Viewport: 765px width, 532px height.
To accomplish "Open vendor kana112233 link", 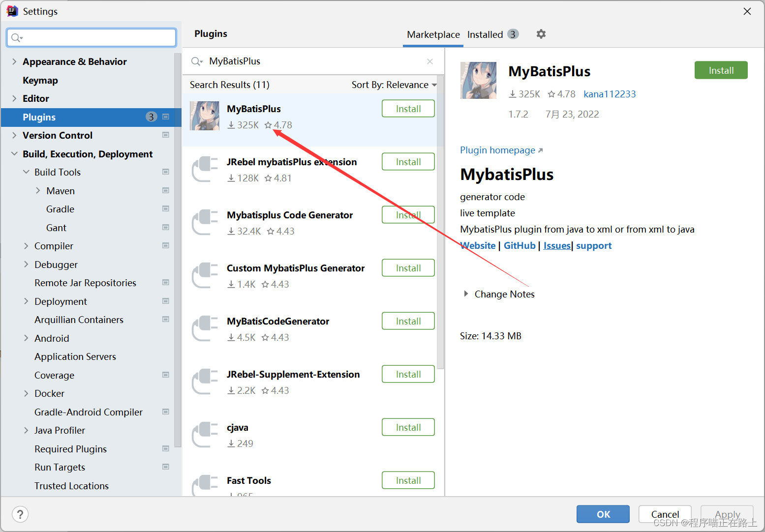I will tap(610, 94).
